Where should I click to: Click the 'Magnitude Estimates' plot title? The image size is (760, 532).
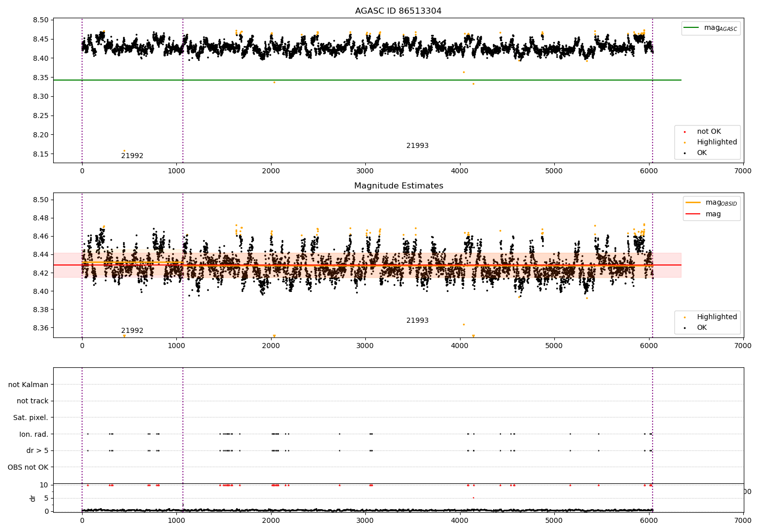[398, 186]
